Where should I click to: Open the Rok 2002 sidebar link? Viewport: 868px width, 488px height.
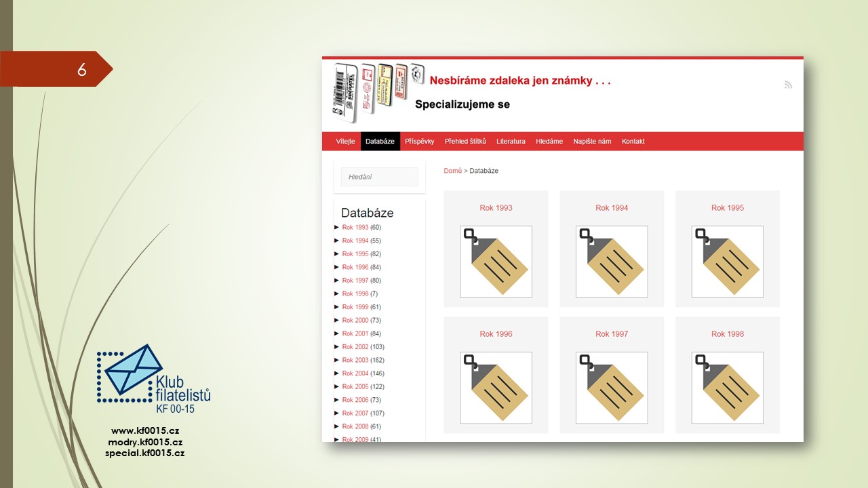pyautogui.click(x=355, y=347)
